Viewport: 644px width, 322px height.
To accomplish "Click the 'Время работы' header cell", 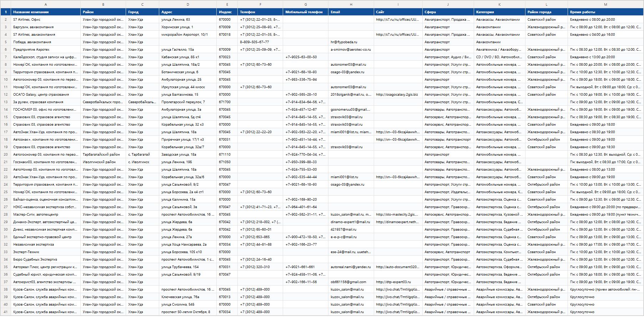I will 605,12.
